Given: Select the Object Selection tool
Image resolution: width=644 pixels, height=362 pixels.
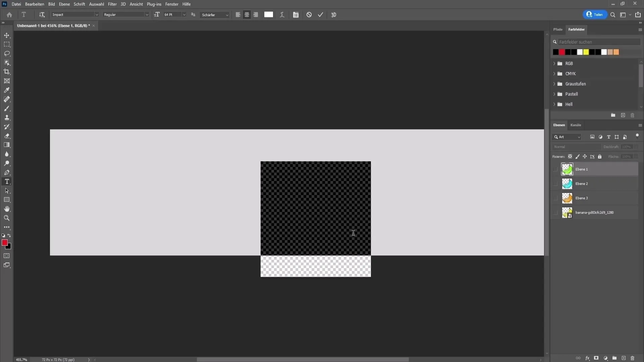Looking at the screenshot, I should click(7, 63).
